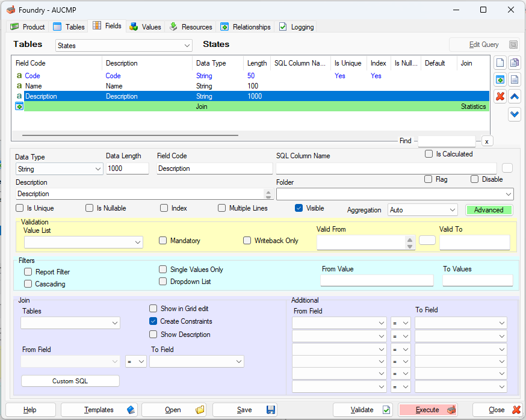The width and height of the screenshot is (526, 420).
Task: Click the Custom SQL button
Action: point(70,381)
